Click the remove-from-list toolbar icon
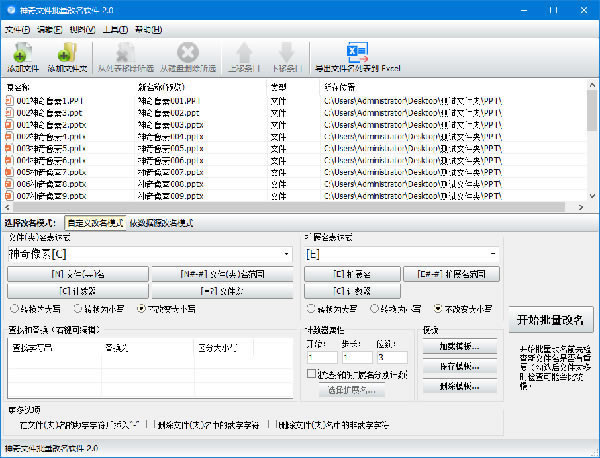Viewport: 600px width, 458px height. pos(125,53)
